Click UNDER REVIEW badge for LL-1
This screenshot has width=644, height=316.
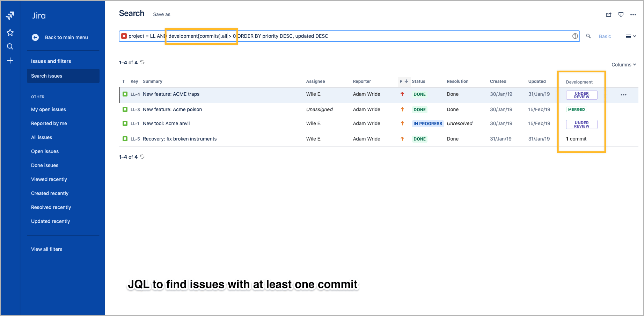(x=582, y=124)
